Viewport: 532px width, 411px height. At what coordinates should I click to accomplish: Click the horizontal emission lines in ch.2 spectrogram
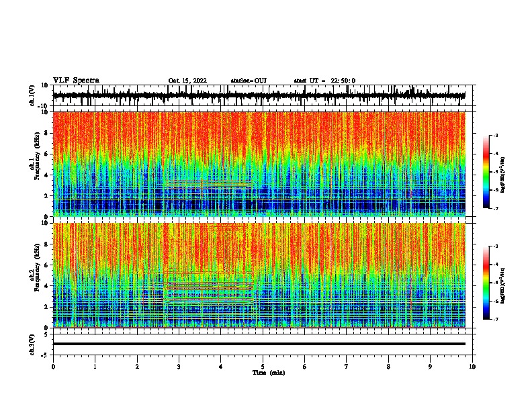pyautogui.click(x=209, y=289)
